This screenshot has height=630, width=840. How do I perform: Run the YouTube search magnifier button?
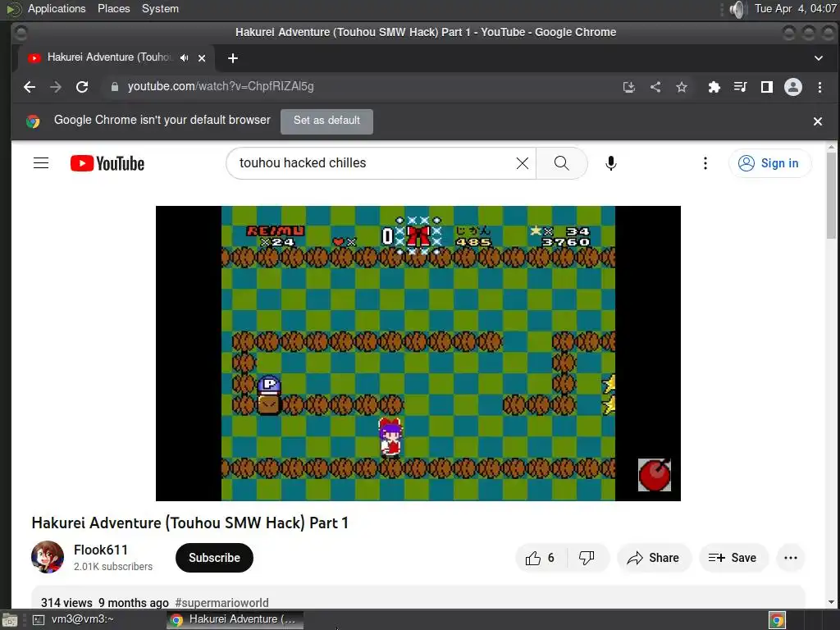pyautogui.click(x=561, y=163)
